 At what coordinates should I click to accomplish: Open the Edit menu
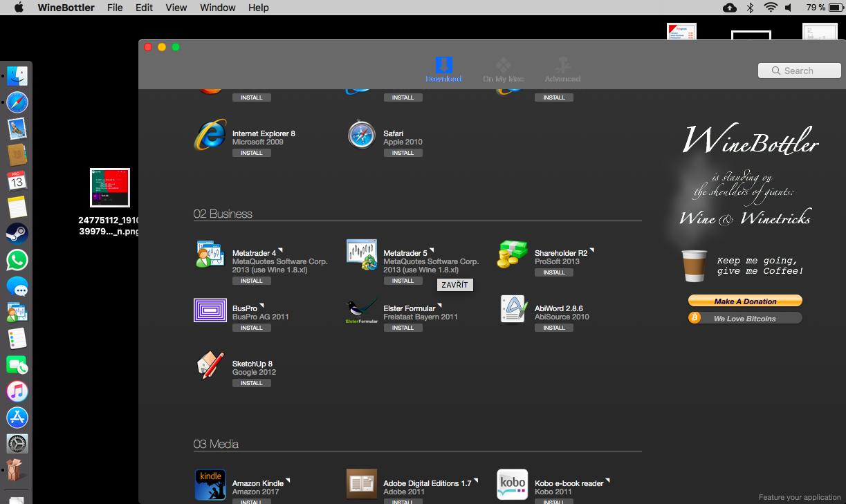144,8
